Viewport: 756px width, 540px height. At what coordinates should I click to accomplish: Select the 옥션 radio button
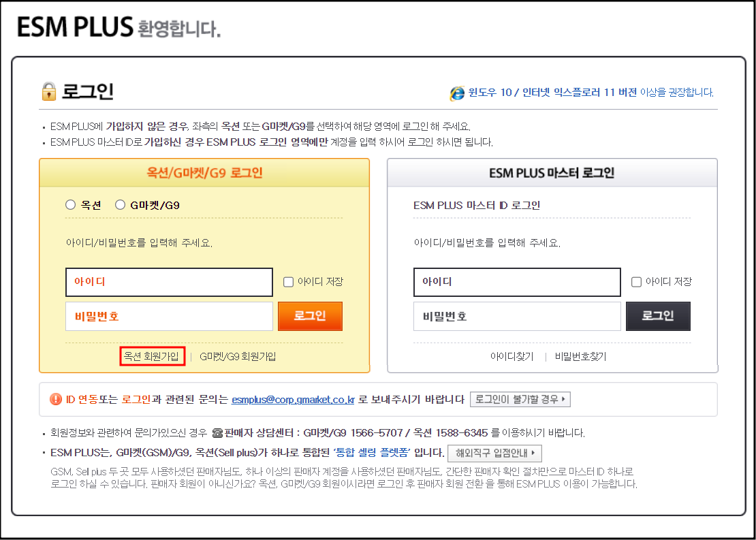(70, 206)
